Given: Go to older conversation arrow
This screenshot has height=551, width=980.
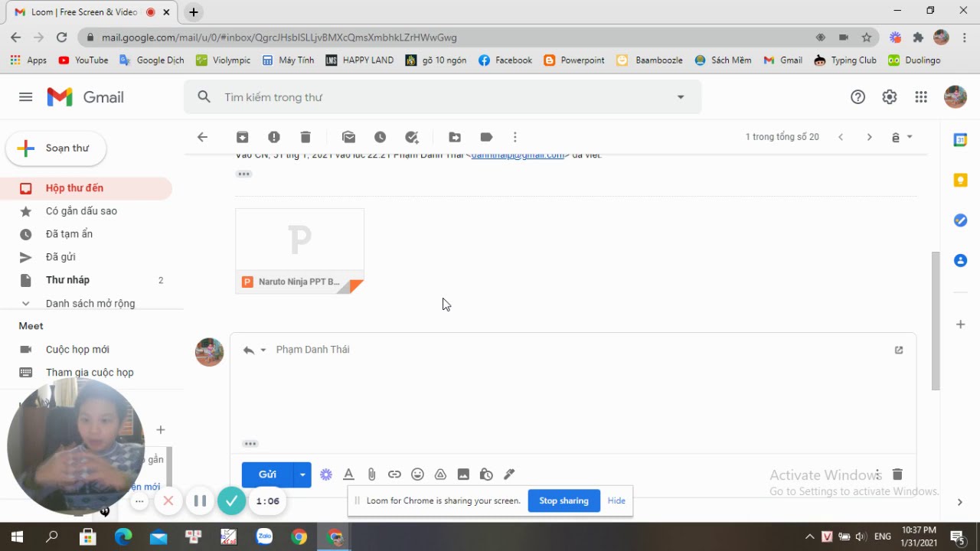Looking at the screenshot, I should click(869, 137).
